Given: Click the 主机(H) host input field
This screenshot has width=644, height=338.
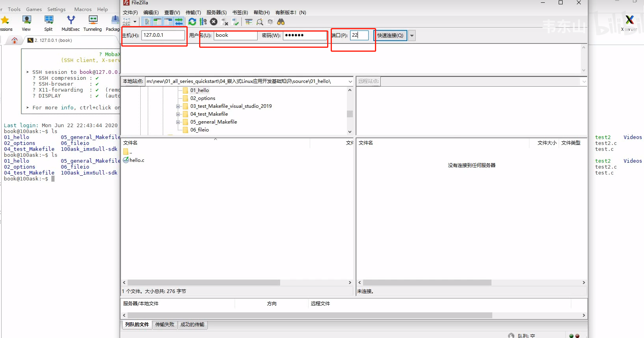Looking at the screenshot, I should click(163, 35).
